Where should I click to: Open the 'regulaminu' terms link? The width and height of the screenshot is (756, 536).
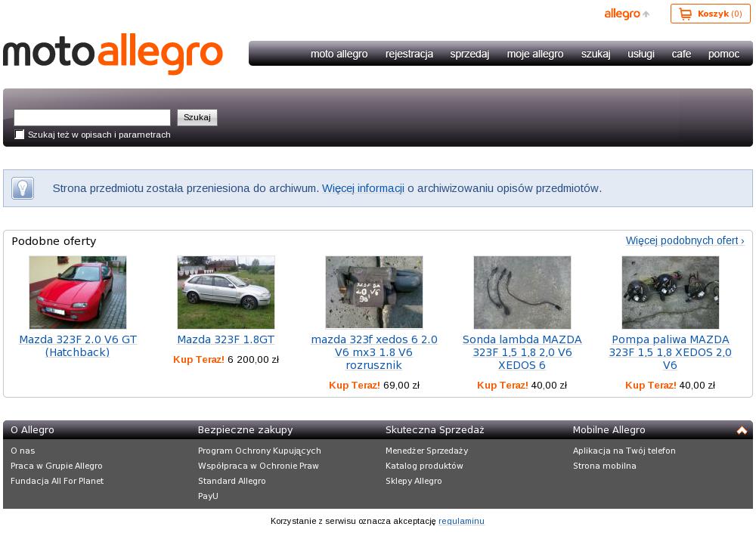461,521
